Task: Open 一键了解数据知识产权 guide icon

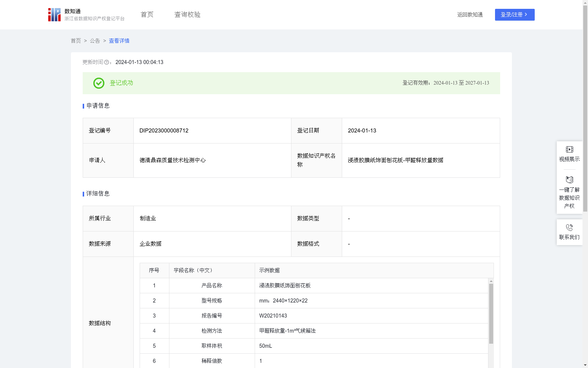Action: point(569,180)
